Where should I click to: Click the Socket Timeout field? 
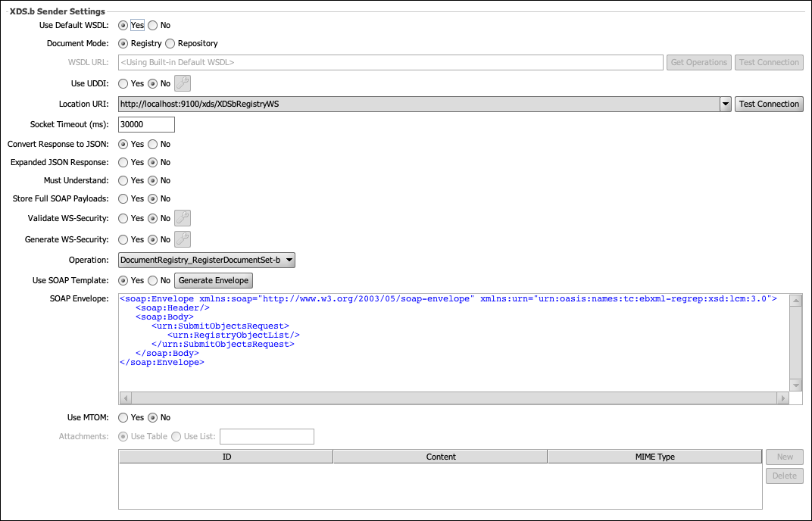(x=146, y=124)
